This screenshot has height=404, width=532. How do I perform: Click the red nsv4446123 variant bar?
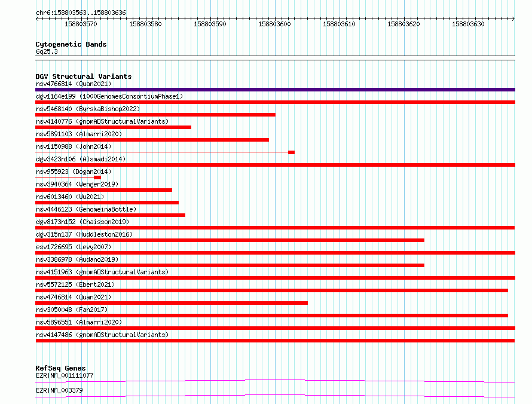coord(110,215)
